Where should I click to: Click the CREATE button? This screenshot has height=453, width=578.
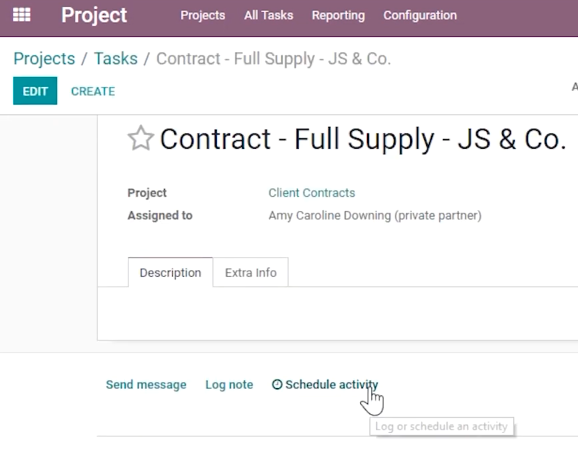[93, 91]
